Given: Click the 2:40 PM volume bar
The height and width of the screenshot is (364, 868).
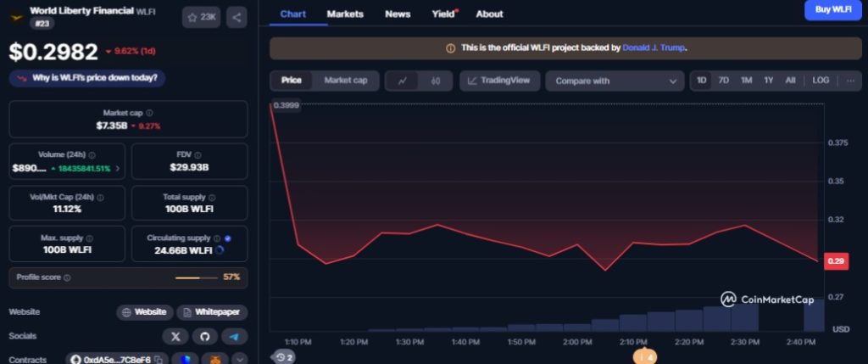Looking at the screenshot, I should coord(813,316).
